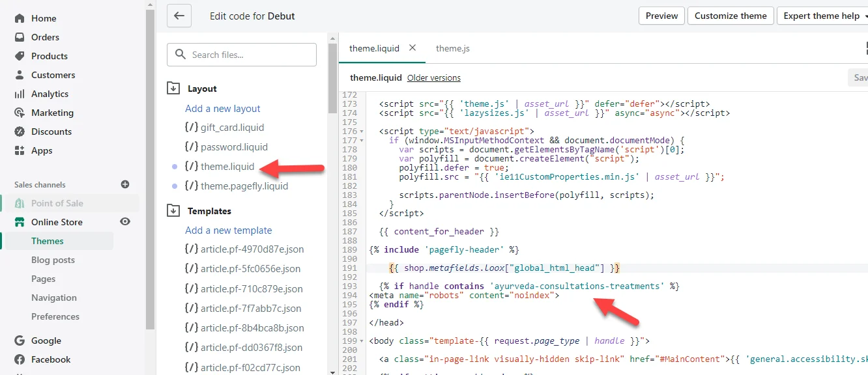
Task: Click the search magnifier icon
Action: point(180,55)
